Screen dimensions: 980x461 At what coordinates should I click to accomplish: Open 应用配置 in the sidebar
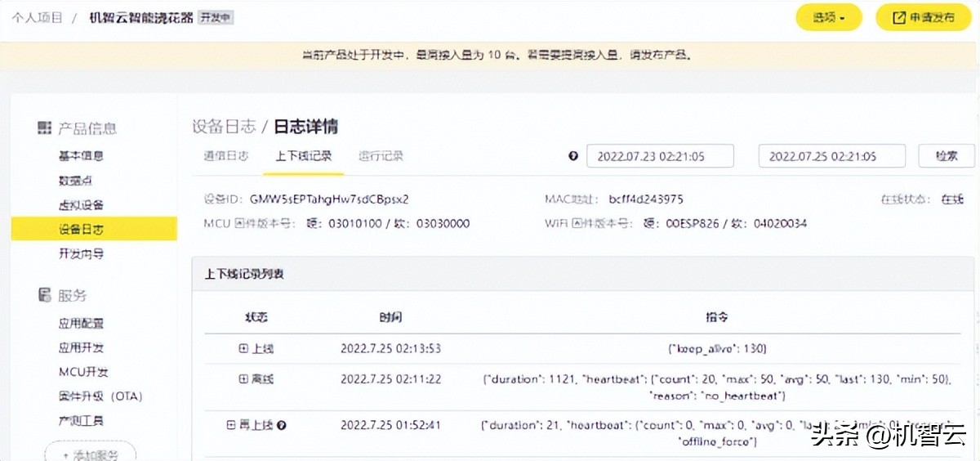pyautogui.click(x=81, y=323)
